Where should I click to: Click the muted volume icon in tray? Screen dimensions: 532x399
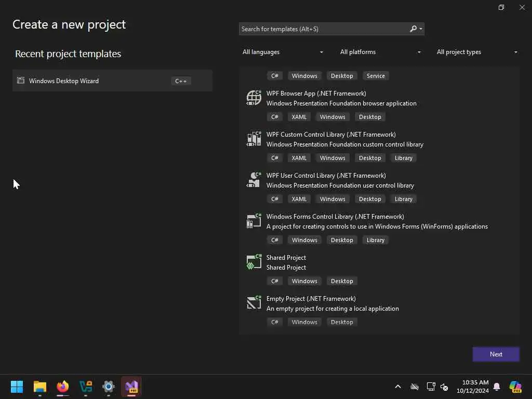point(444,387)
